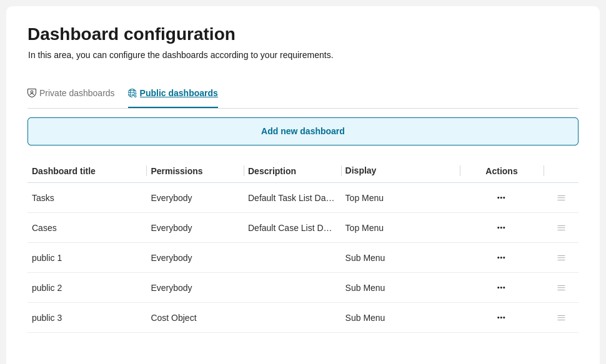Click the three-dot actions icon for Cases

[x=501, y=228]
